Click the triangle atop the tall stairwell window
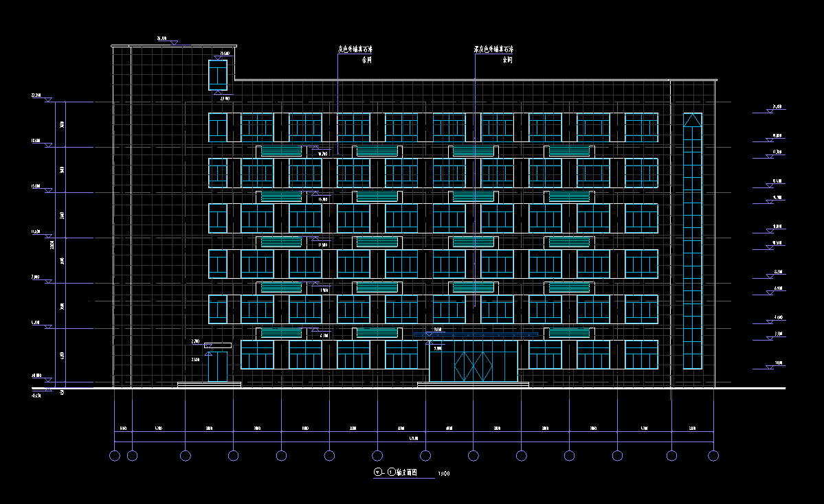The image size is (824, 504). (692, 120)
